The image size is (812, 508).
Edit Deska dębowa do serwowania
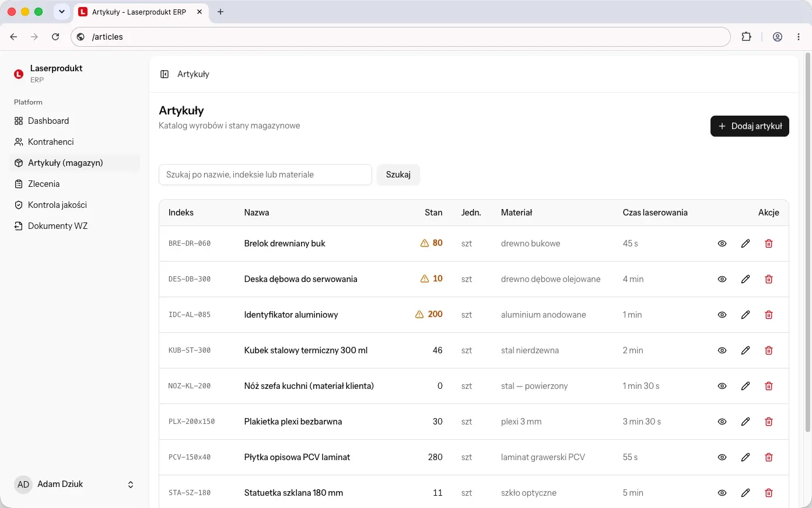[745, 279]
